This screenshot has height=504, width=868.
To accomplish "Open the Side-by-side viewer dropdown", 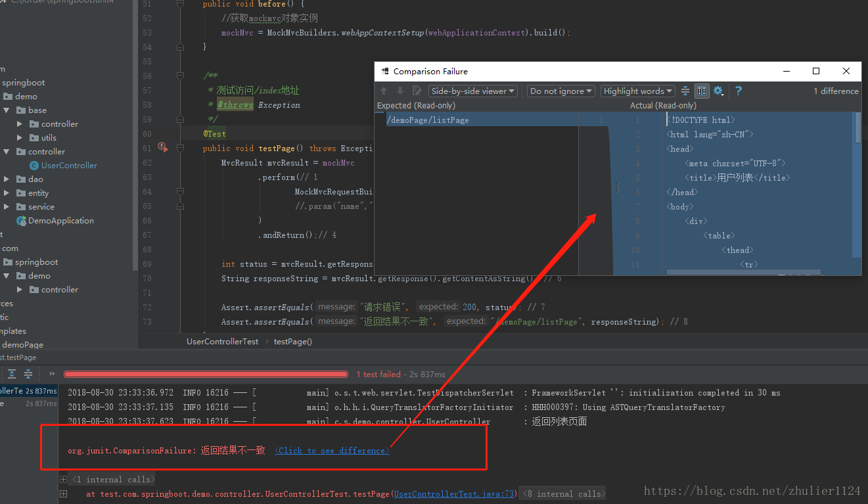I will pyautogui.click(x=473, y=91).
